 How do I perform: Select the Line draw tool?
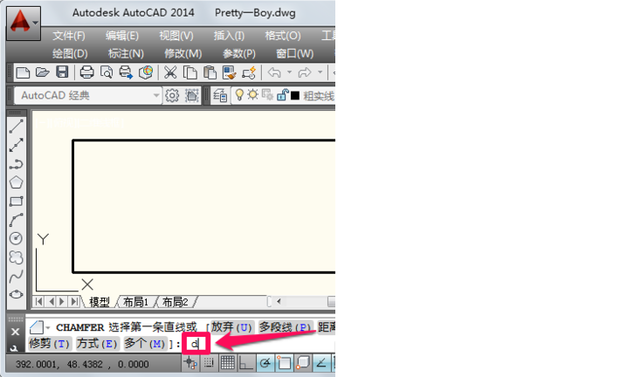16,126
